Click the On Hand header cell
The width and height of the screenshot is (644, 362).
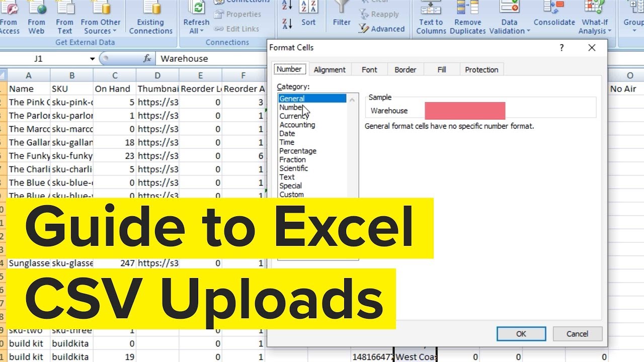[115, 88]
